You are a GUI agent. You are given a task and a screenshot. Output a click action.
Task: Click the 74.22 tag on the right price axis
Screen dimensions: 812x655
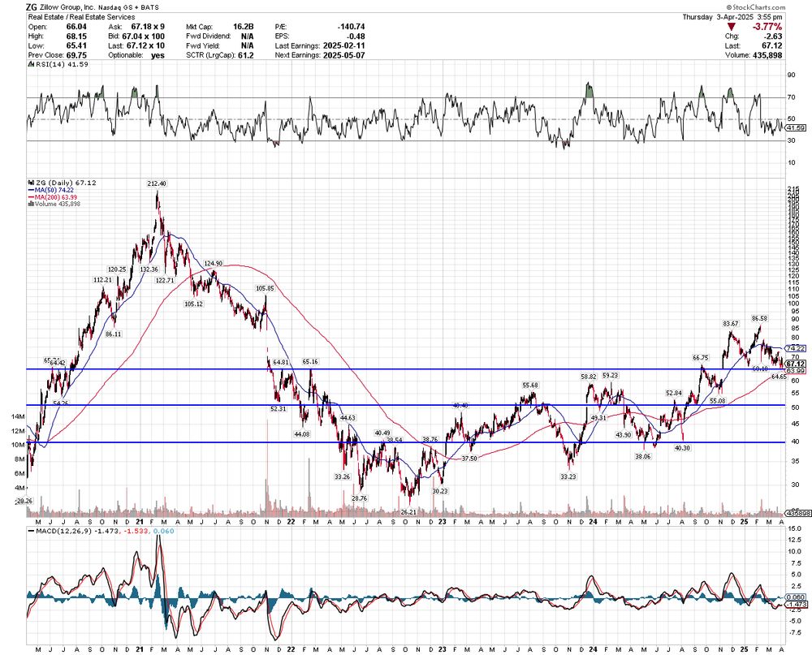coord(796,348)
